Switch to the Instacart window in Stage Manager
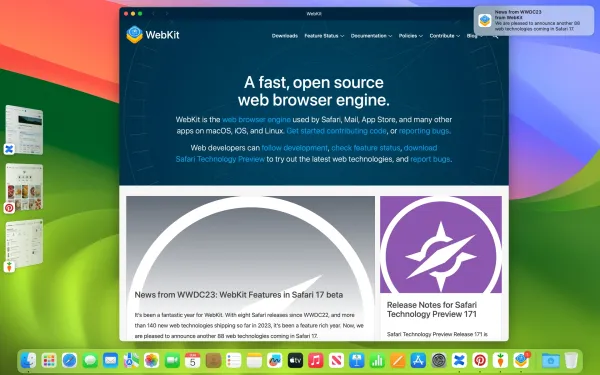600x375 pixels. [24, 243]
